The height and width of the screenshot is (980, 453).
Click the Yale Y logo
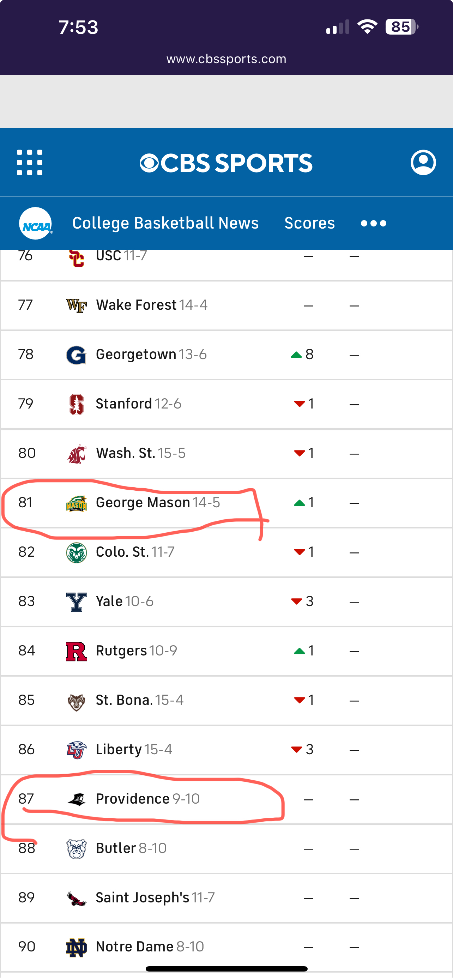(x=76, y=601)
